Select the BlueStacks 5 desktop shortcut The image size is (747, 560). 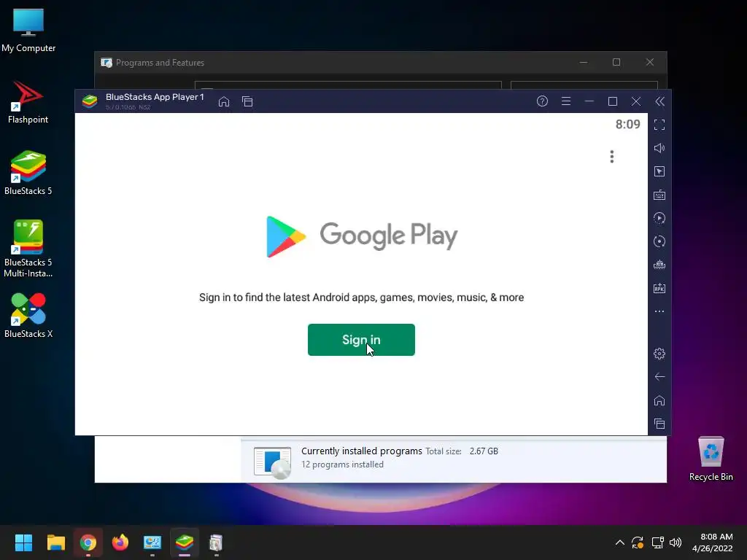pyautogui.click(x=28, y=173)
